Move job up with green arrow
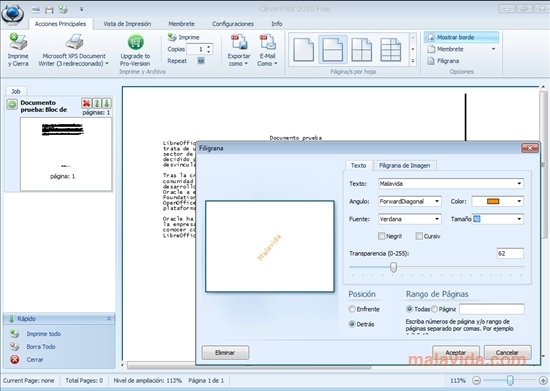The height and width of the screenshot is (391, 550). click(x=97, y=103)
